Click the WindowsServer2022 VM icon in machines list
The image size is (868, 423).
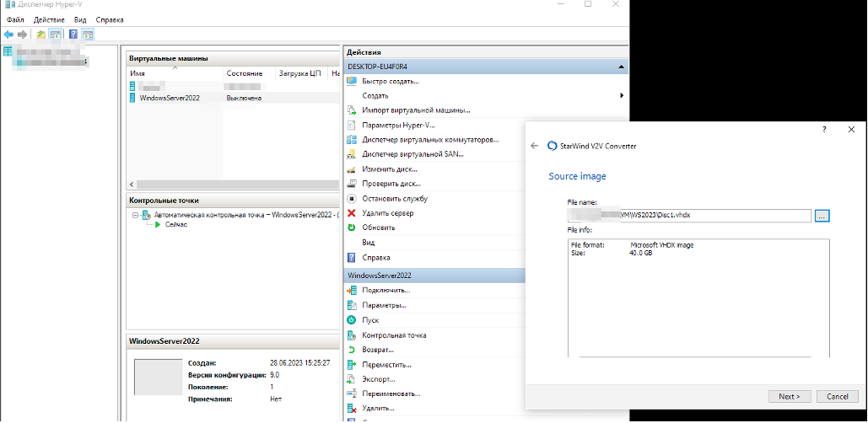point(132,98)
